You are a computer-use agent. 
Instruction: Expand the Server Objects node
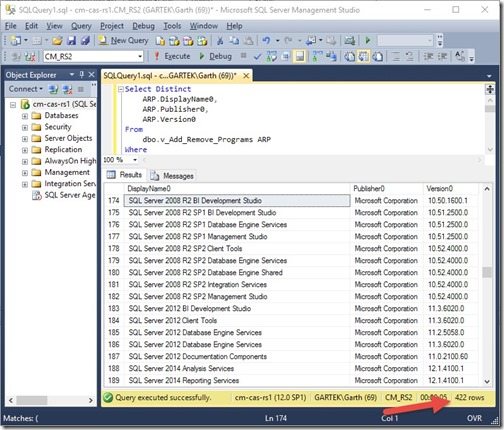(25, 139)
